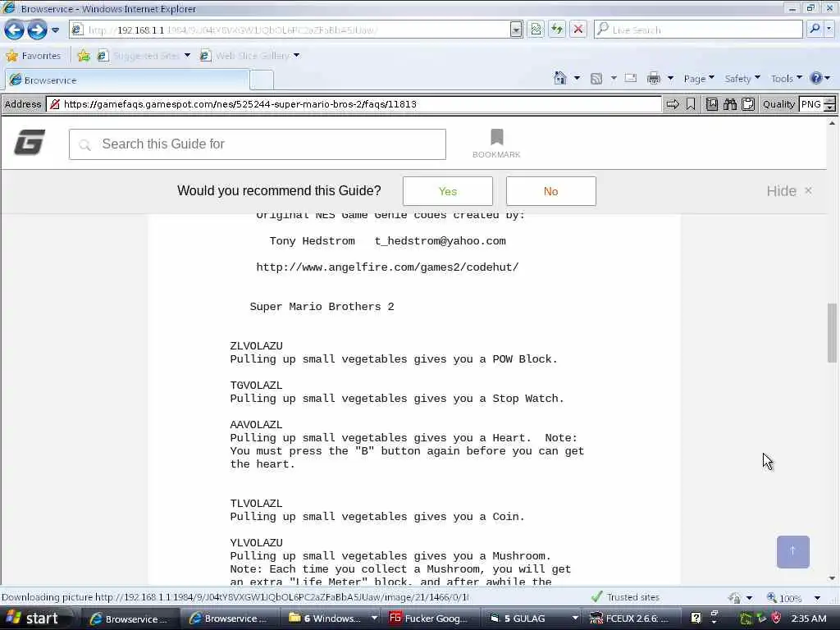Viewport: 840px width, 630px height.
Task: Click the t_hedstrom@yahoo.com email text
Action: 440,241
